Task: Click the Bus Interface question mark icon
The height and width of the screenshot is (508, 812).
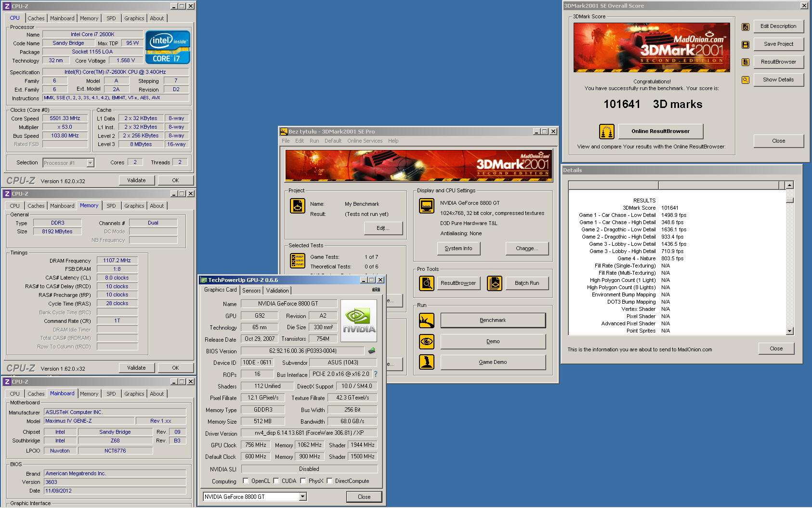Action: [x=376, y=374]
